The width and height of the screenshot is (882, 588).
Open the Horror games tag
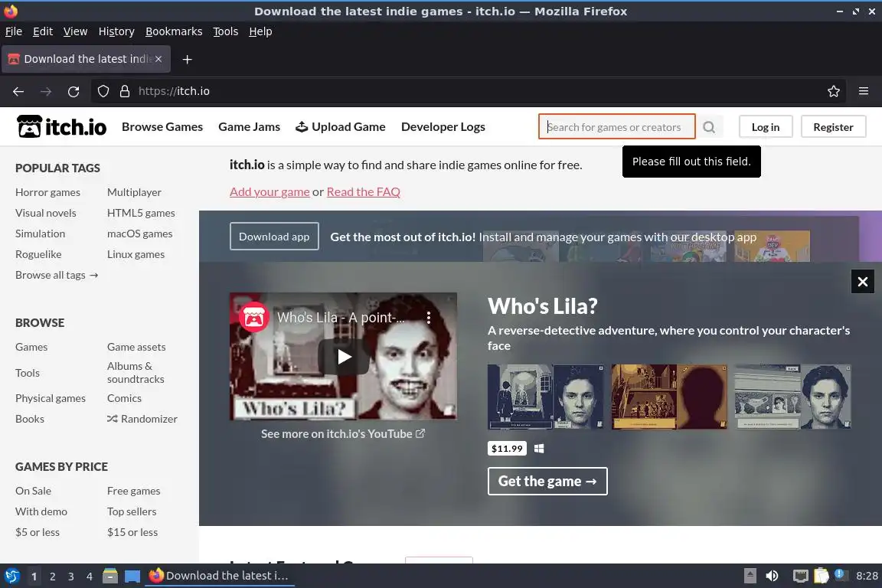47,192
